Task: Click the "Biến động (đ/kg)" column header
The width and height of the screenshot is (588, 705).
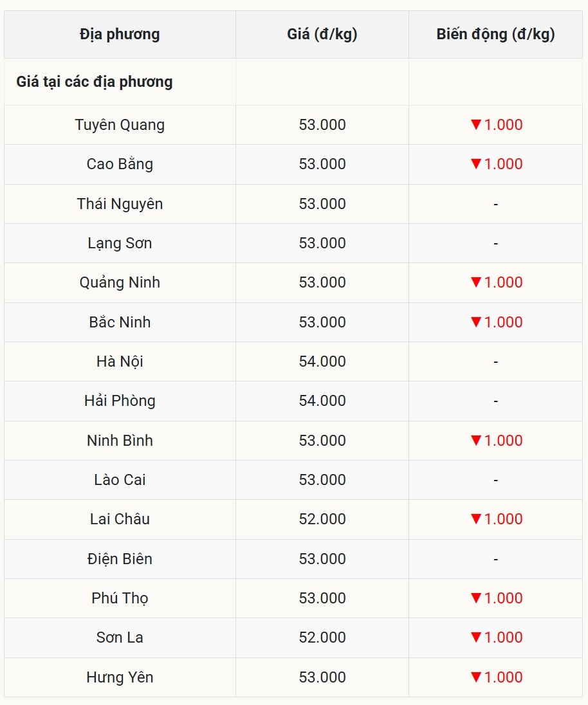Action: [495, 35]
